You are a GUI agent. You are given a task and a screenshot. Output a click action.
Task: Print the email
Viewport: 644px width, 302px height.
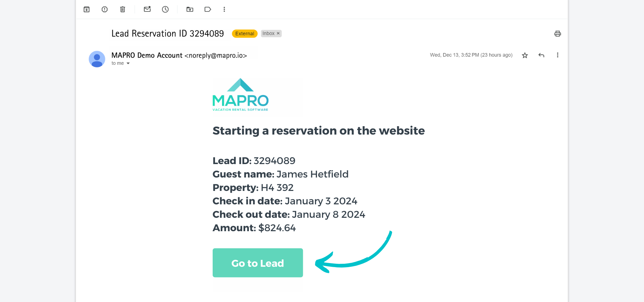[557, 34]
